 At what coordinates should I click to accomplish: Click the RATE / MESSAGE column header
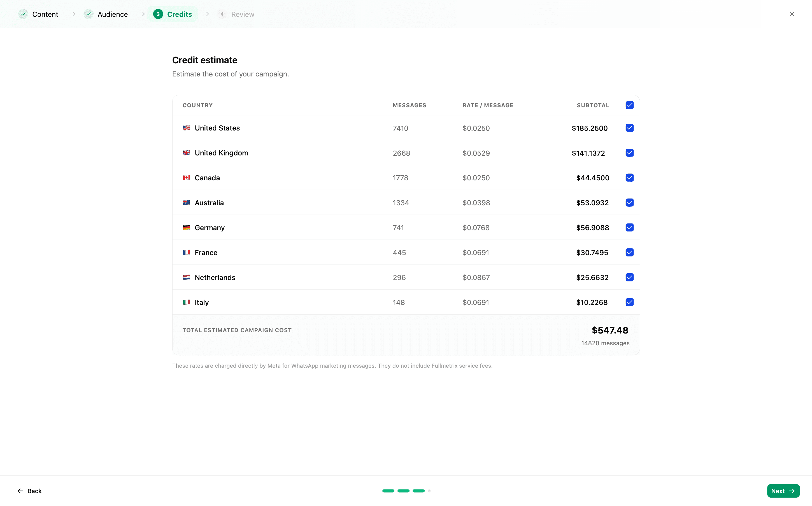488,105
